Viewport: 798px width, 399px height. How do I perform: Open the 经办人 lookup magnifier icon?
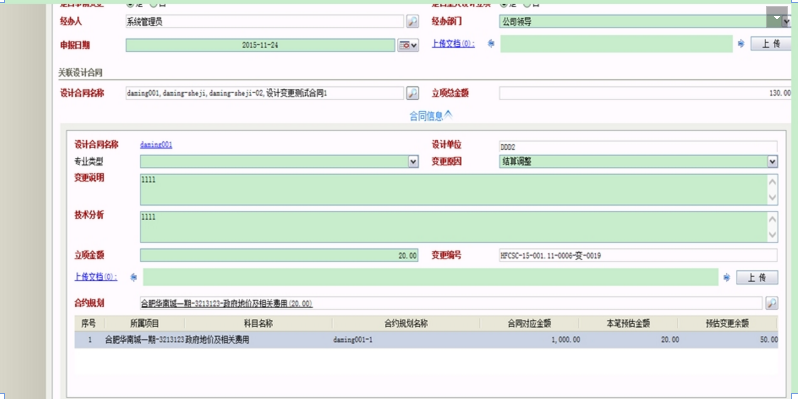(x=412, y=21)
